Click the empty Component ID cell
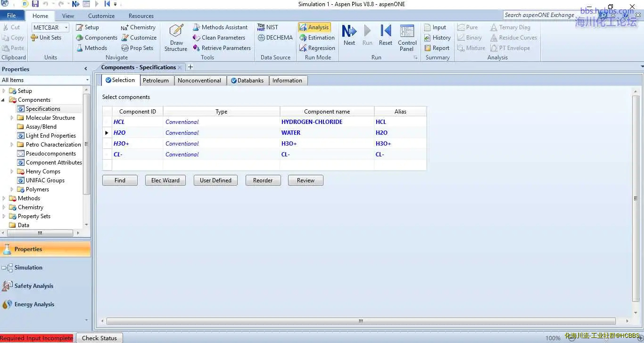Viewport: 644px width, 343px height. pos(137,165)
